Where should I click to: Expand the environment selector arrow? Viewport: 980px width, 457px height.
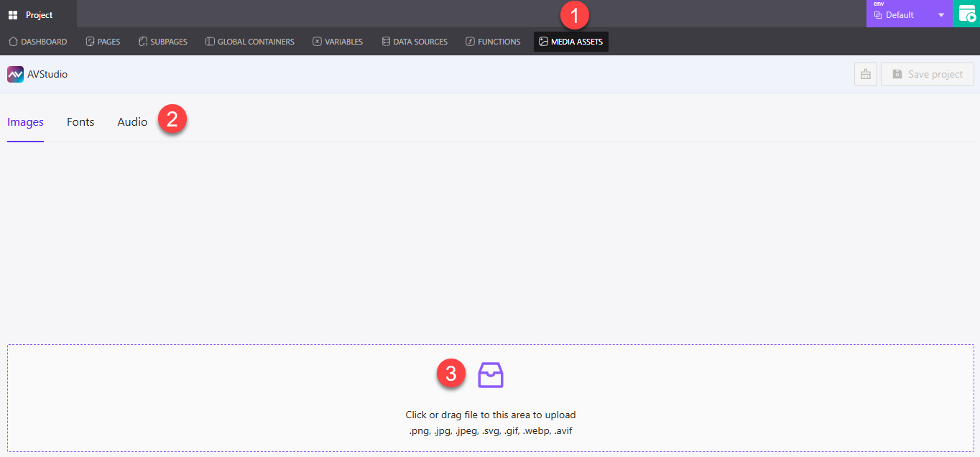[x=941, y=15]
